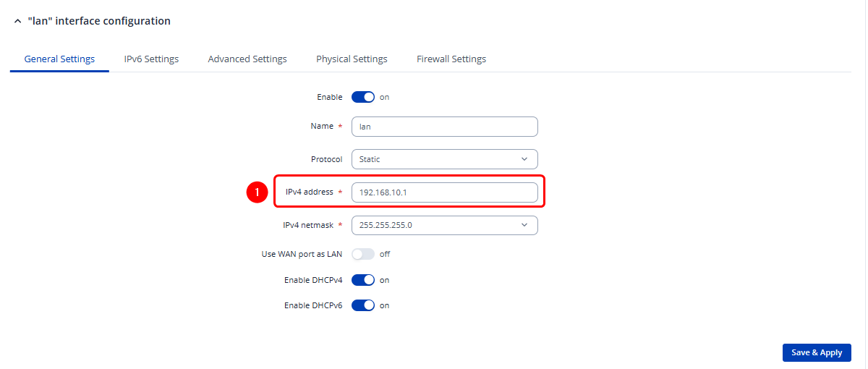Click the IPv4 netmask label text
The height and width of the screenshot is (369, 868).
307,225
